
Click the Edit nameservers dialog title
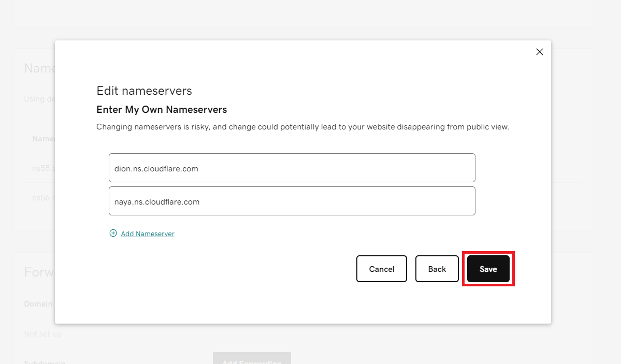[144, 91]
